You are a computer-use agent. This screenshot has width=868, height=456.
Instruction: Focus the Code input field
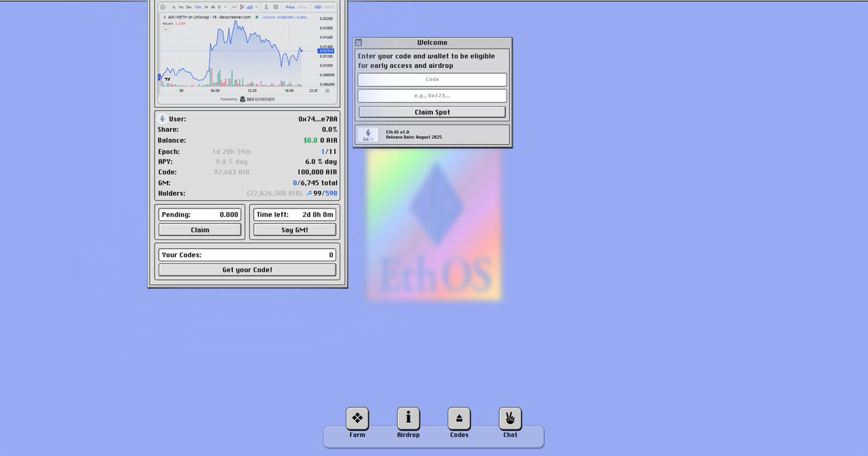[x=433, y=80]
